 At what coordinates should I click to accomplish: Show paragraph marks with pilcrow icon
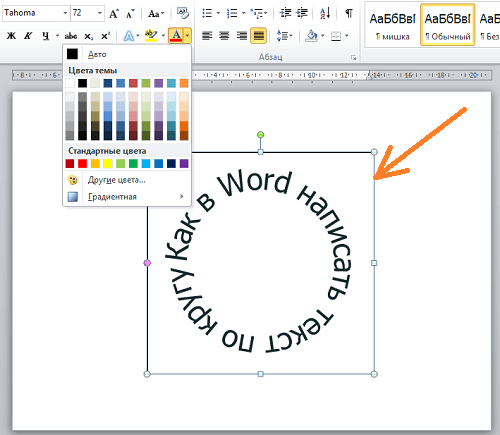(x=349, y=13)
